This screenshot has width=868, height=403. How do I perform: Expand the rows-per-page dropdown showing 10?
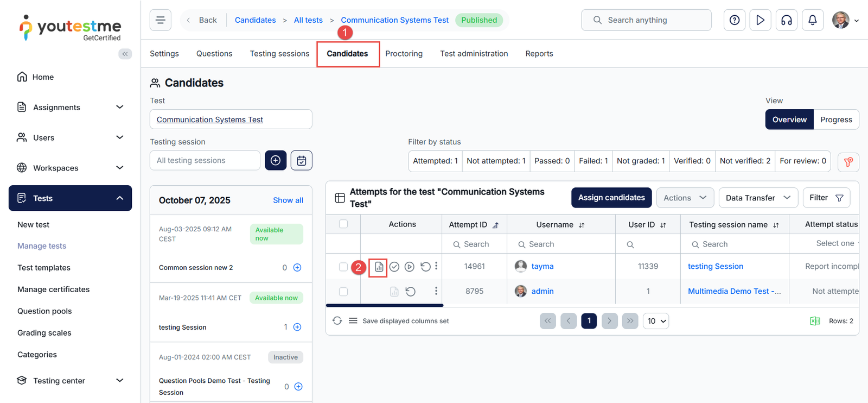tap(656, 321)
